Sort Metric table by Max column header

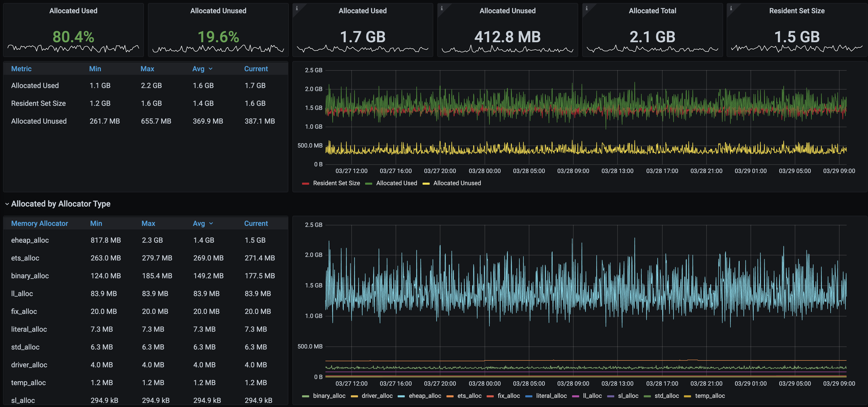[x=147, y=69]
